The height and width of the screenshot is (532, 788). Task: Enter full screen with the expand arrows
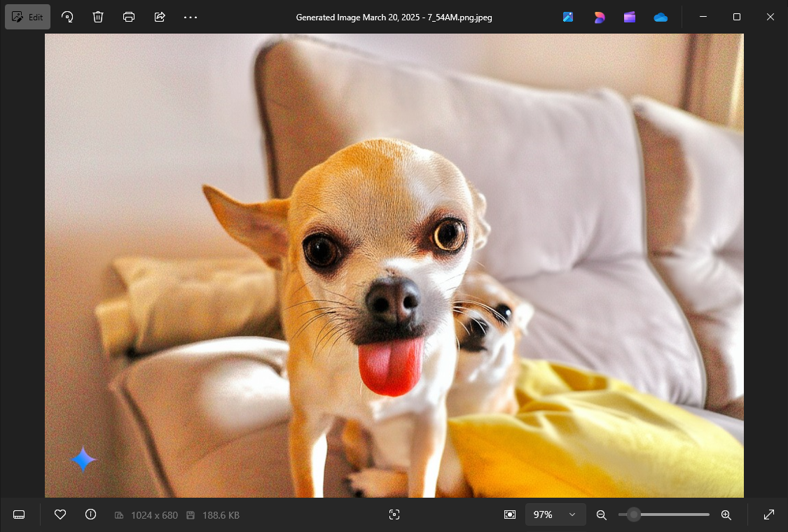768,514
